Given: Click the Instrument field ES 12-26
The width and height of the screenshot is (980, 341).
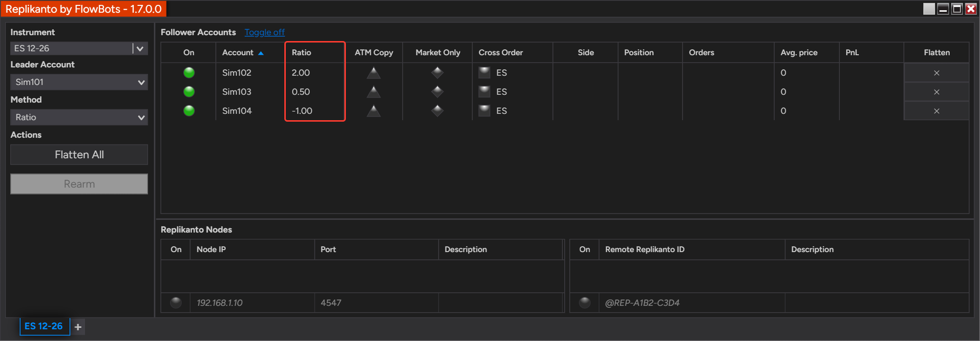Looking at the screenshot, I should click(71, 48).
